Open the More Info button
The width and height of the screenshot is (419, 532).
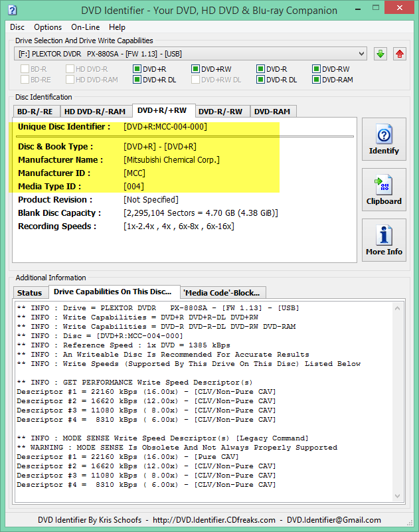pos(384,240)
